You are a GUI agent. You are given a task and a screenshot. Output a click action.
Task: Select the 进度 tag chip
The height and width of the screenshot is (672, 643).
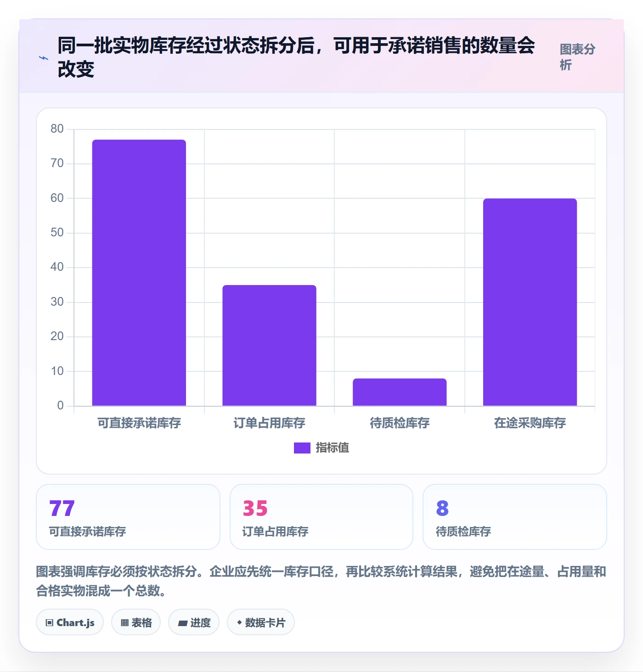(x=194, y=622)
